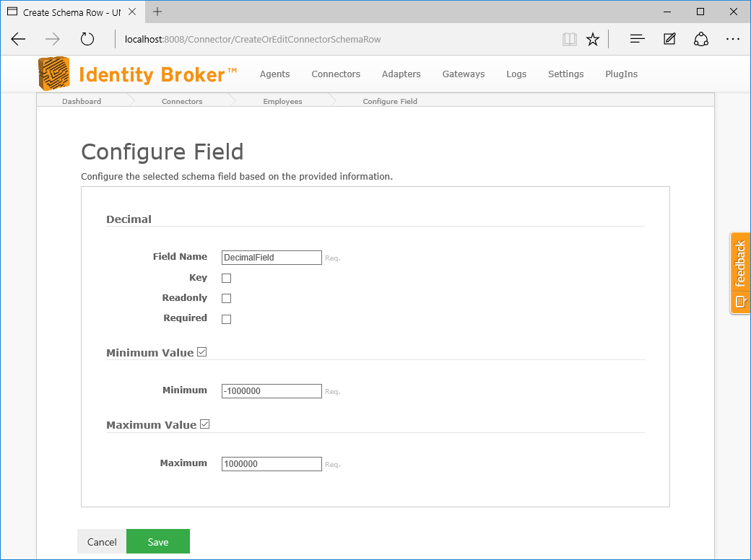The height and width of the screenshot is (560, 751).
Task: Add page to favorites with star icon
Action: [x=592, y=39]
